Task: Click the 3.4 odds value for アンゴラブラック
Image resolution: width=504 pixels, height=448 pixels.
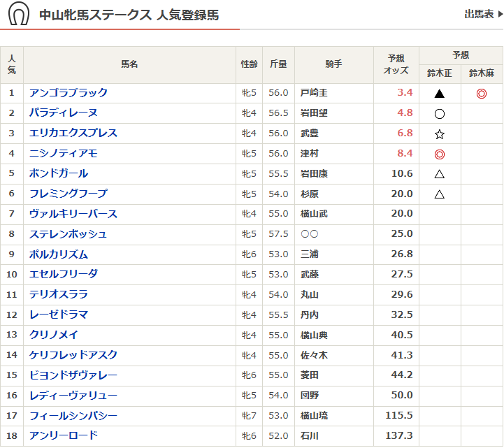Action: [405, 93]
